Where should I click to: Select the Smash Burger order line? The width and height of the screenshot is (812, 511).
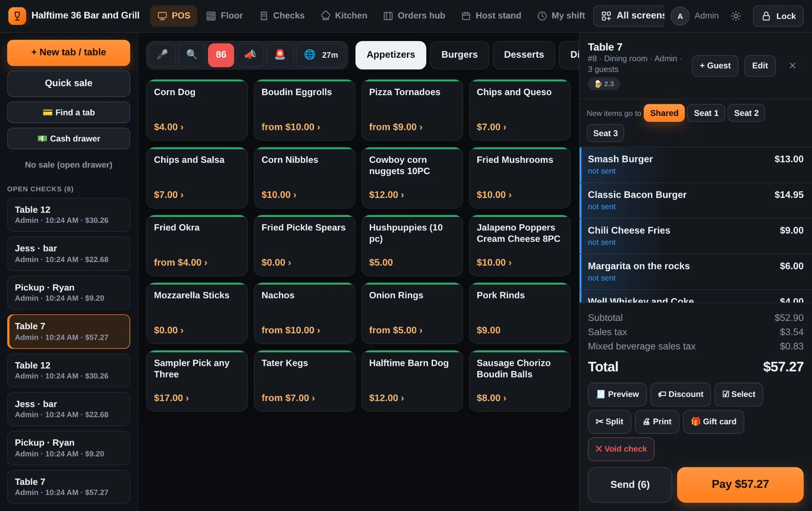pos(695,165)
